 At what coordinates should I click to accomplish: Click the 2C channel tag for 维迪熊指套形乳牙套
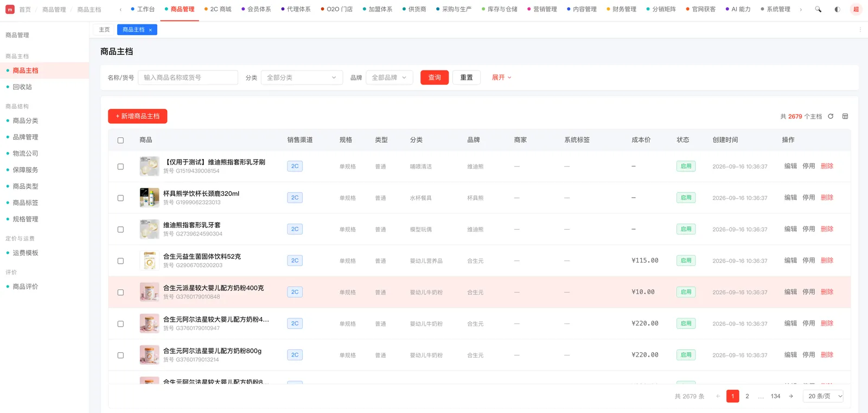[295, 229]
